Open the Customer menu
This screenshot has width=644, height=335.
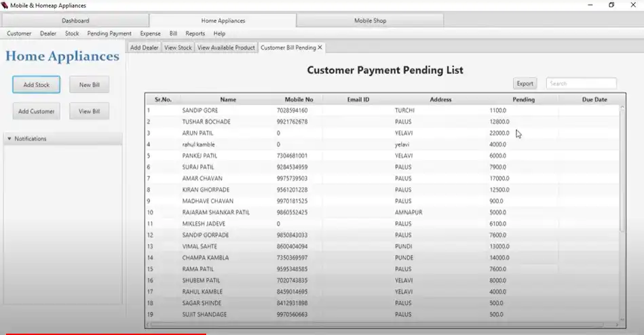tap(19, 33)
